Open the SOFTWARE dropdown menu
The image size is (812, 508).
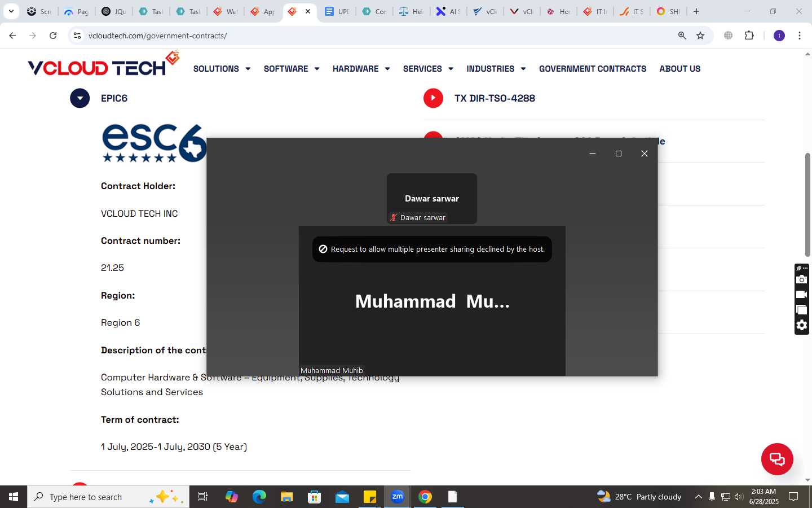[292, 69]
